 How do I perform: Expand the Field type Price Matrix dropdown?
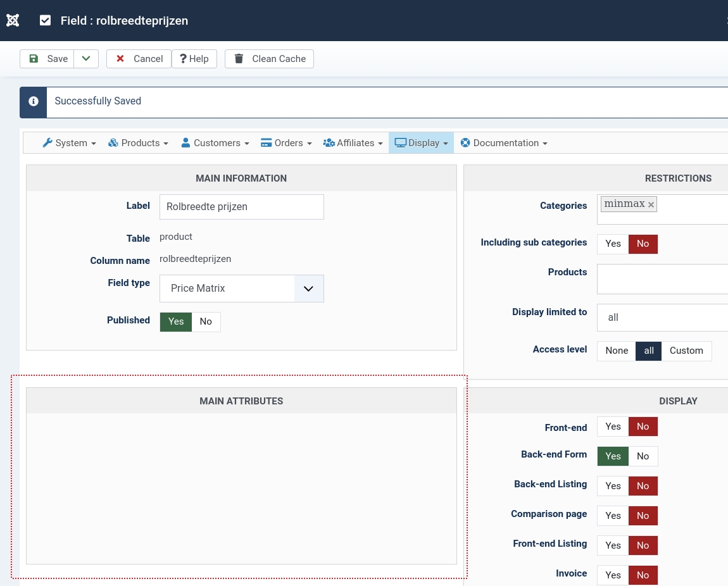[308, 289]
